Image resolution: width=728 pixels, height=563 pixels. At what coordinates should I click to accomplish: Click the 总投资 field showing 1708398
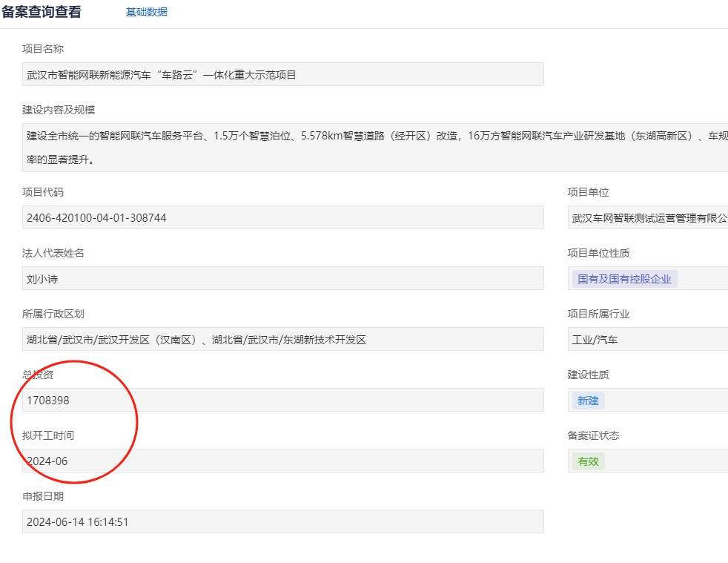click(282, 400)
